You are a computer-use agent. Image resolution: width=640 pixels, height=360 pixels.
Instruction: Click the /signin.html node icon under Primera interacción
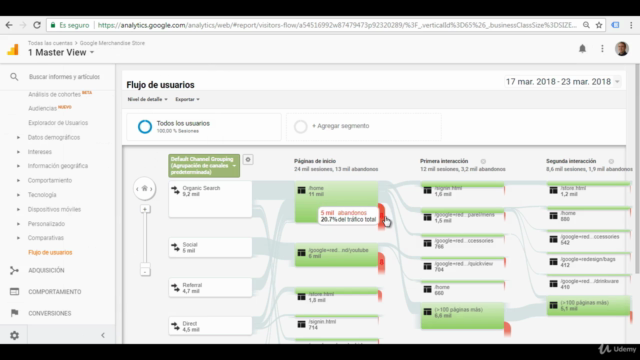[x=427, y=190]
